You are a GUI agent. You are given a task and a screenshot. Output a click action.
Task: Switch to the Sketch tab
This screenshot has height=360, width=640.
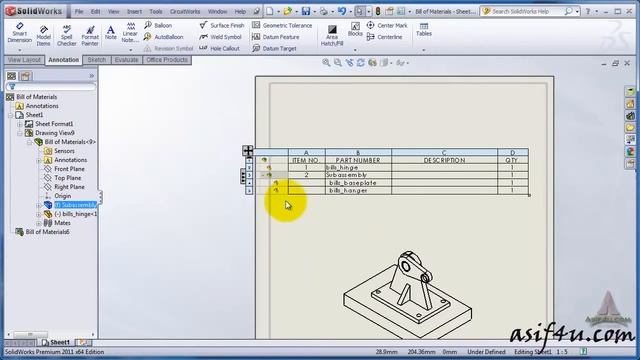[97, 60]
